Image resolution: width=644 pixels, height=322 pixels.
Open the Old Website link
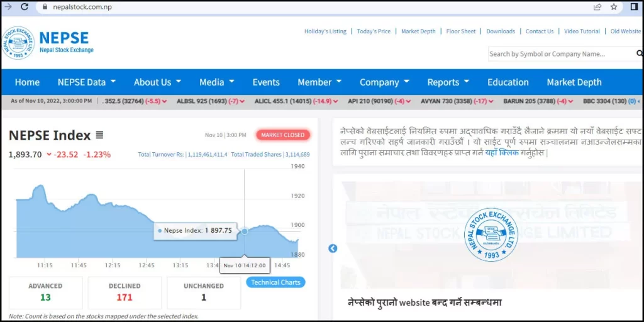626,31
